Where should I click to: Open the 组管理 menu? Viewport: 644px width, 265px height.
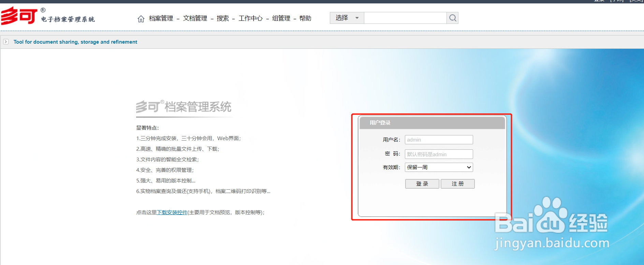(281, 18)
